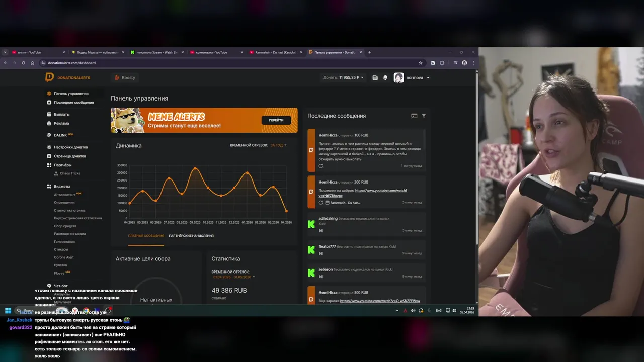Open Оповещения widget page
The width and height of the screenshot is (644, 362).
pyautogui.click(x=64, y=203)
